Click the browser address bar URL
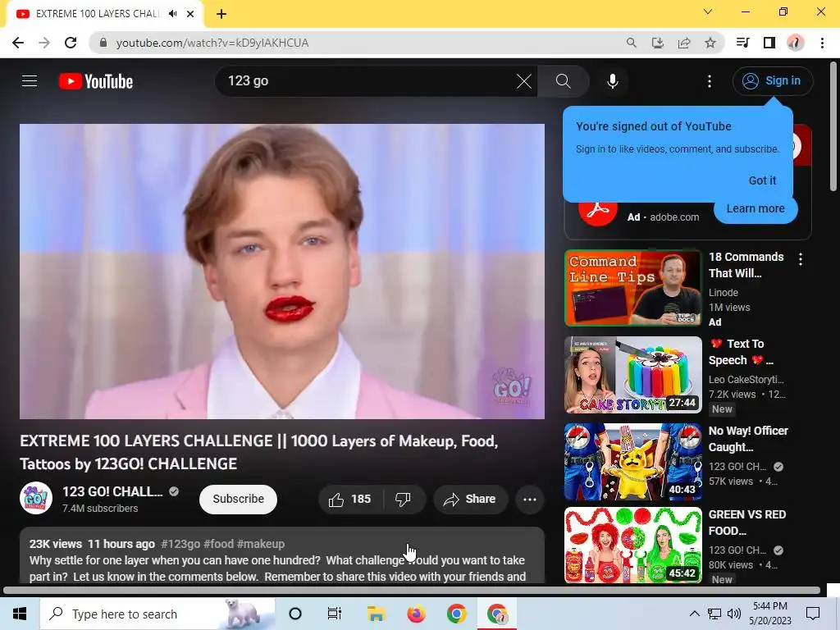Screen dimensions: 840x630 click(x=212, y=43)
